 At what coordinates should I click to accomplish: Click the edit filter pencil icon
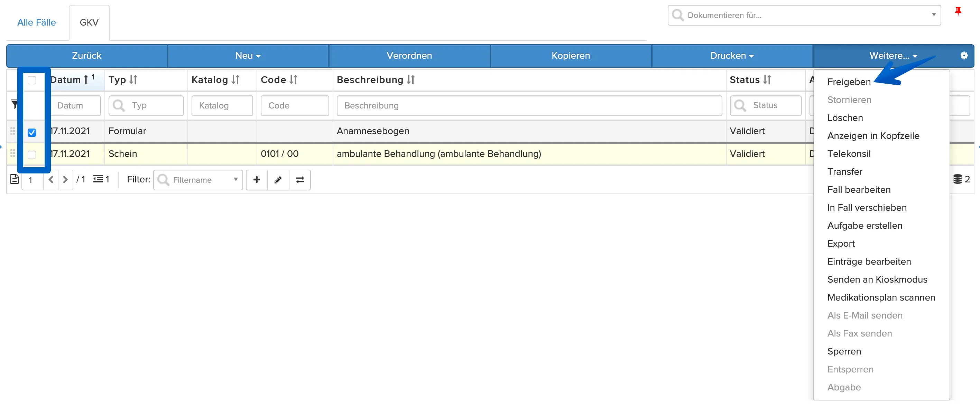coord(278,180)
